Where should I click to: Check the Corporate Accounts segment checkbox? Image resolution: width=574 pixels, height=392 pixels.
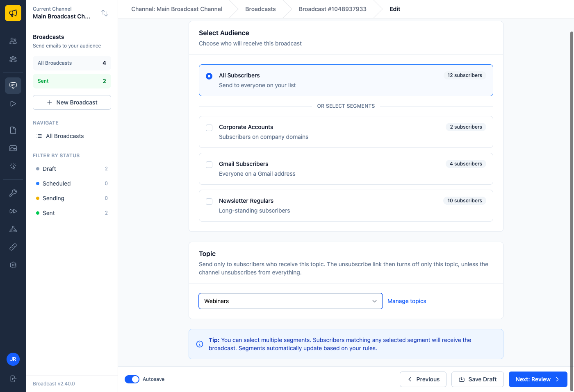[x=209, y=128]
